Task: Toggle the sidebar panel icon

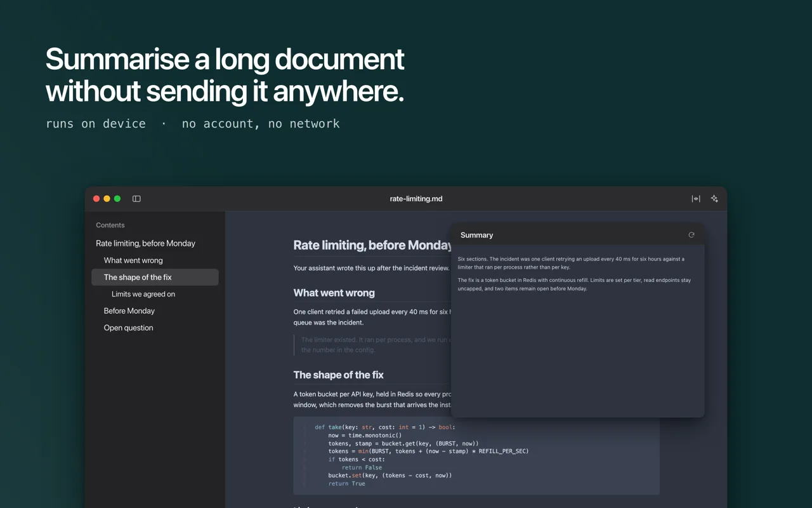Action: click(x=136, y=199)
